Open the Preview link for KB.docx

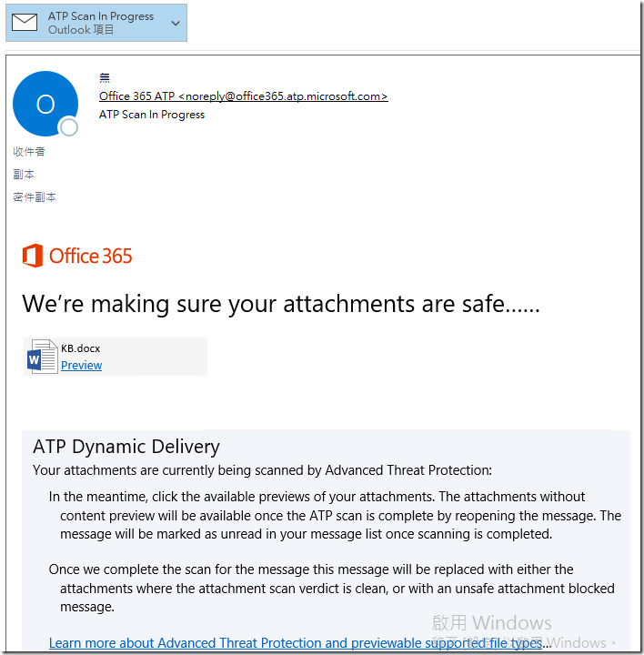point(81,366)
